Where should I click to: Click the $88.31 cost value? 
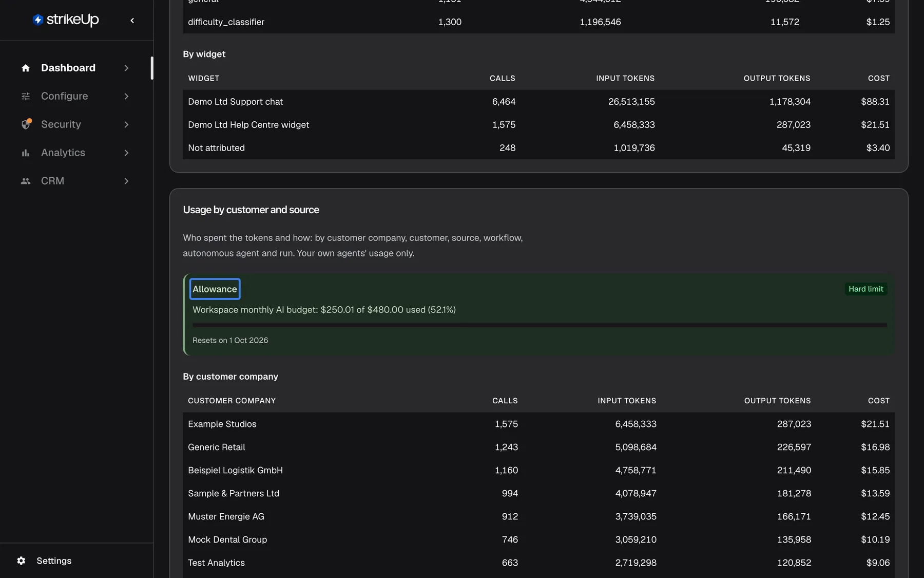point(875,102)
